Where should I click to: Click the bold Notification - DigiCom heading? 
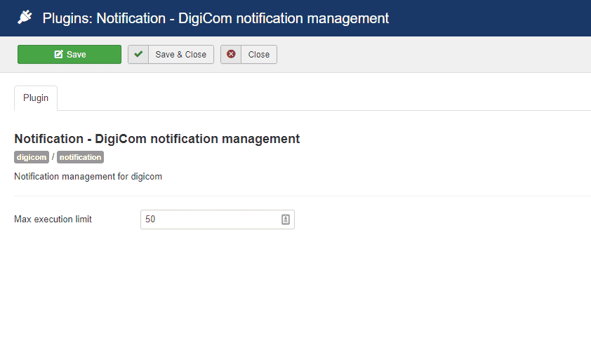(x=157, y=139)
